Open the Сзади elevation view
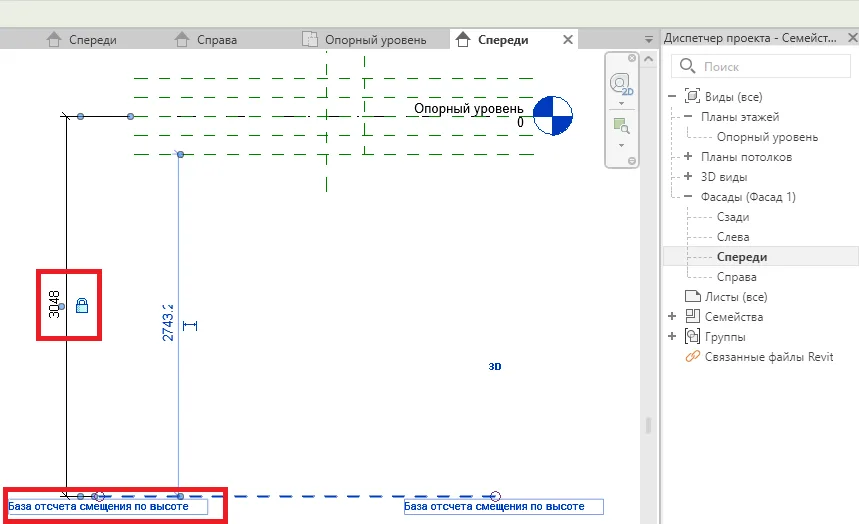The width and height of the screenshot is (859, 524). coord(732,217)
